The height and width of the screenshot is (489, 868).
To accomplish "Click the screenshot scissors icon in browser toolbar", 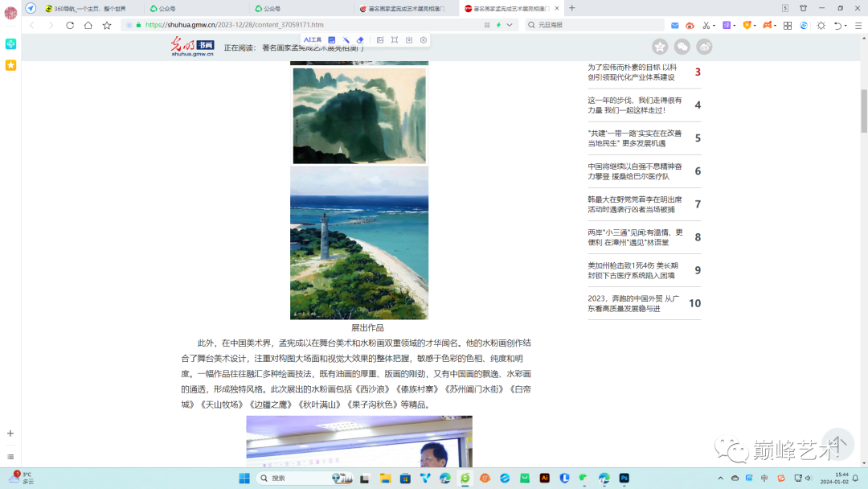I will coord(706,25).
